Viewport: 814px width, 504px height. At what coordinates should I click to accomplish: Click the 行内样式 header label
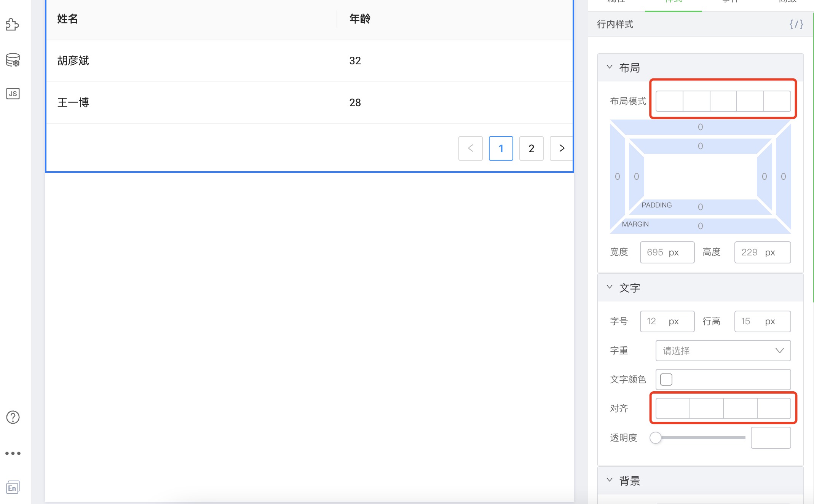615,24
